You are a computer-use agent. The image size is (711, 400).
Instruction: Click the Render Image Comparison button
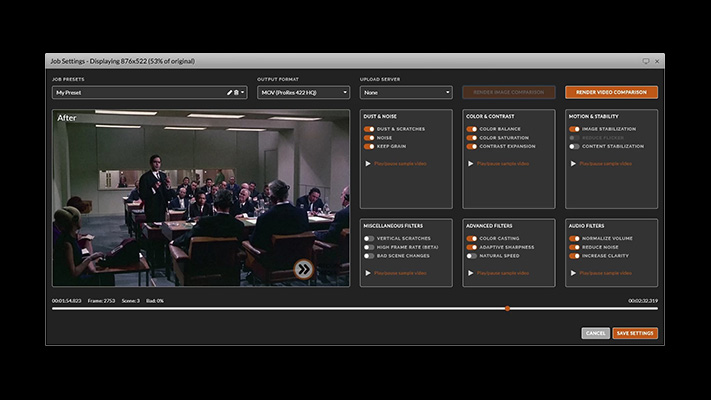coord(509,92)
